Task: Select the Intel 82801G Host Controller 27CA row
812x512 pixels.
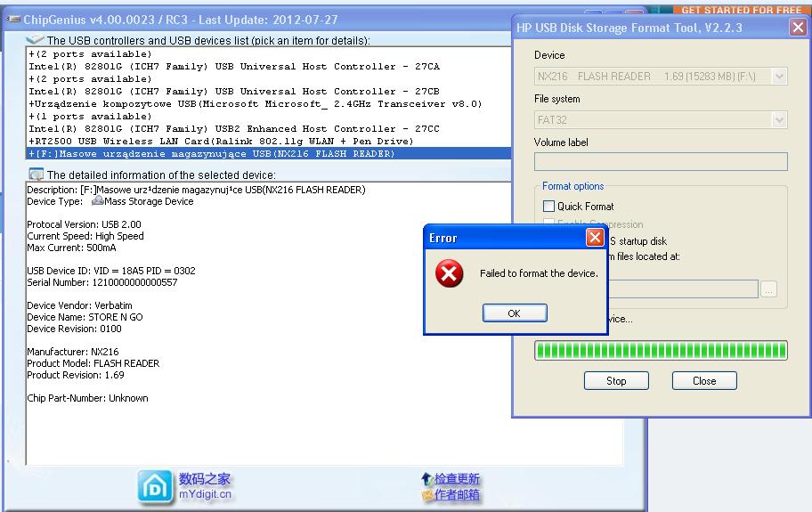Action: [x=268, y=66]
